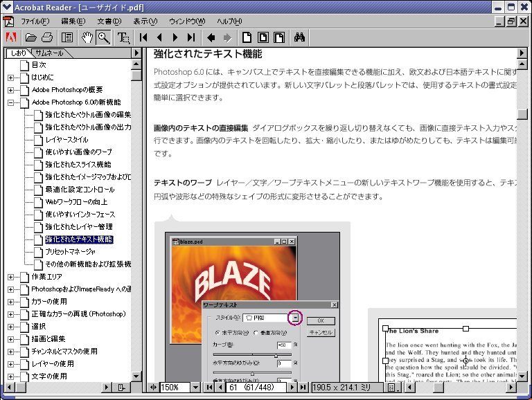Open the ヘルプ menu
Image resolution: width=532 pixels, height=400 pixels.
pyautogui.click(x=229, y=21)
